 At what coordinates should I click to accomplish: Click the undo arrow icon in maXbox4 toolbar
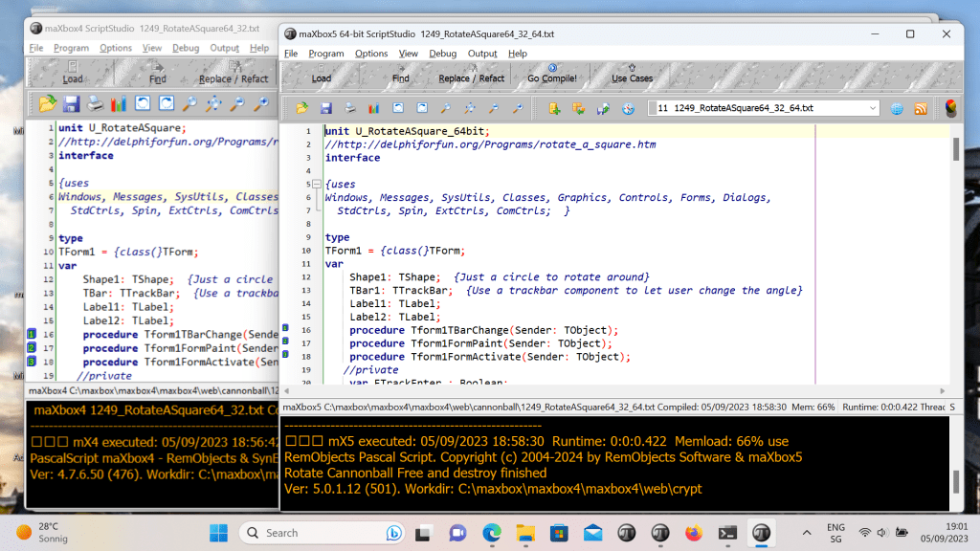143,103
